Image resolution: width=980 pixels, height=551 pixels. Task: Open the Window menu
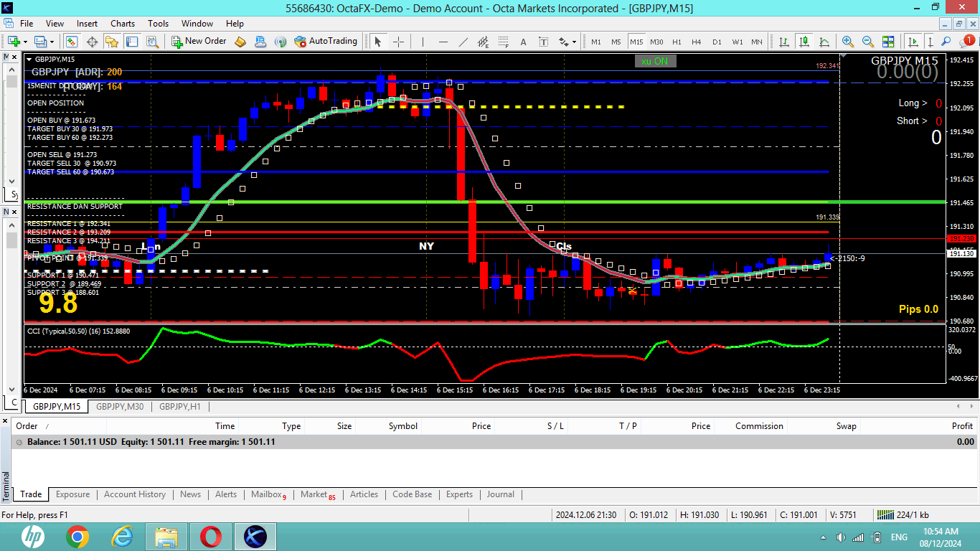[197, 24]
